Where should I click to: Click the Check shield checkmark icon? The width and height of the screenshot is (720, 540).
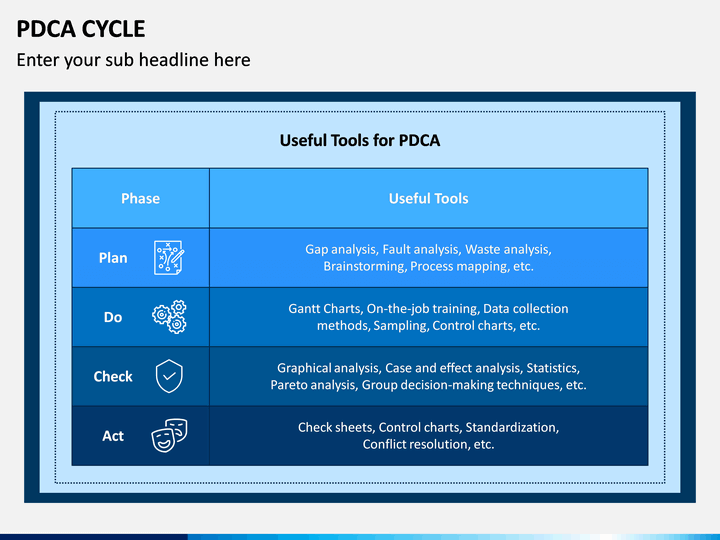(x=169, y=376)
